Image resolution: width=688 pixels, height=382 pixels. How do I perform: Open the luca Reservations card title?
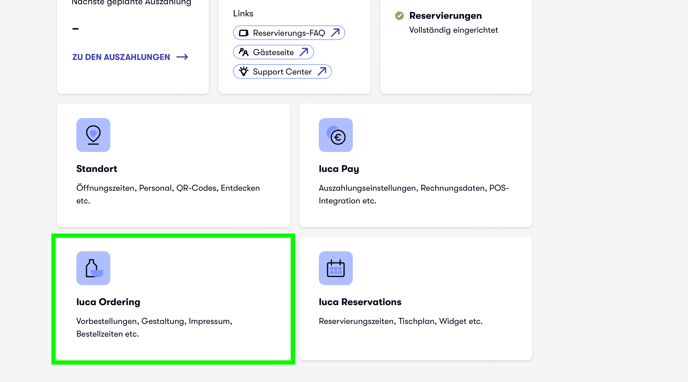[360, 302]
